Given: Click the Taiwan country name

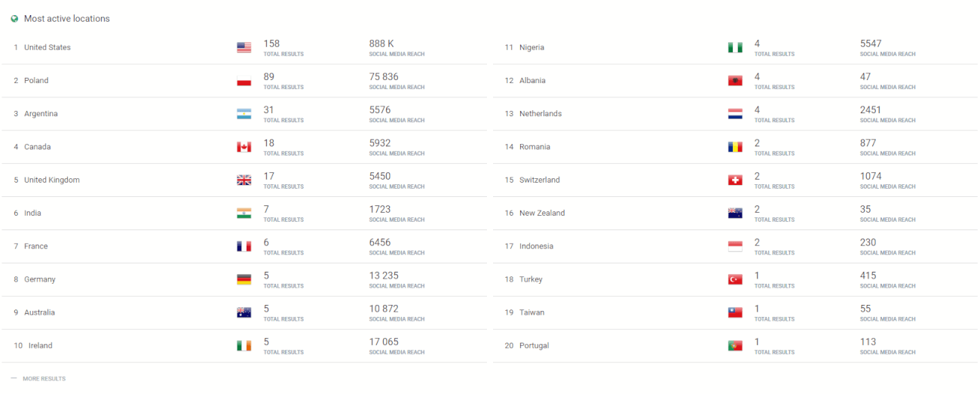Looking at the screenshot, I should tap(531, 312).
